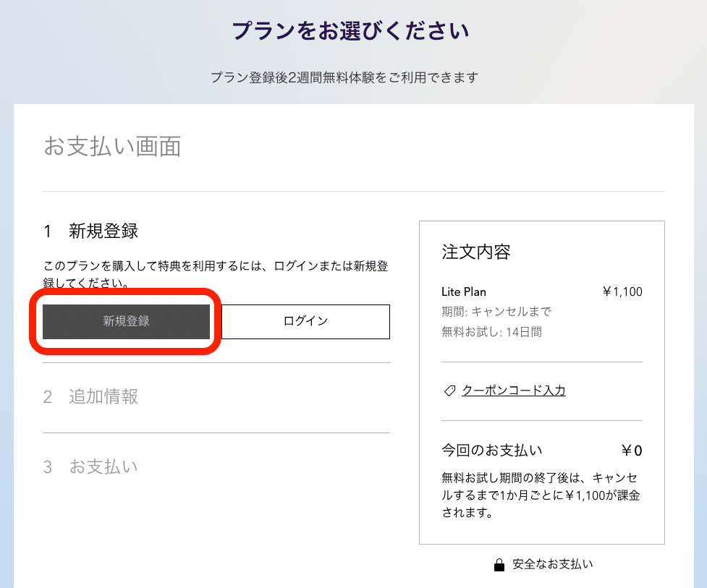Click the 注文内容 order summary heading

click(x=476, y=252)
